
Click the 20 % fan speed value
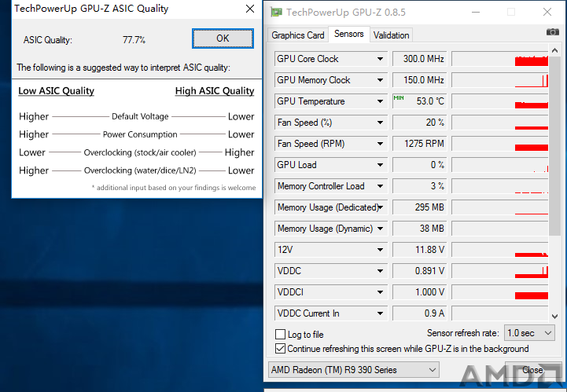[420, 123]
